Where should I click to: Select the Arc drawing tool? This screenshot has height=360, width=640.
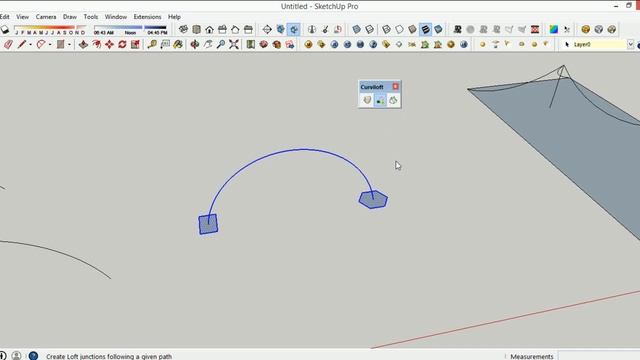point(41,44)
